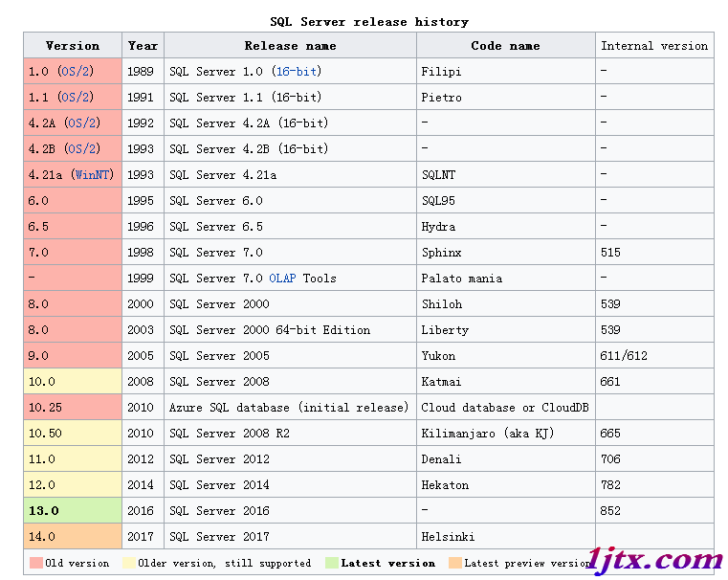Click the year 2017 cell
728x580 pixels.
pos(143,536)
